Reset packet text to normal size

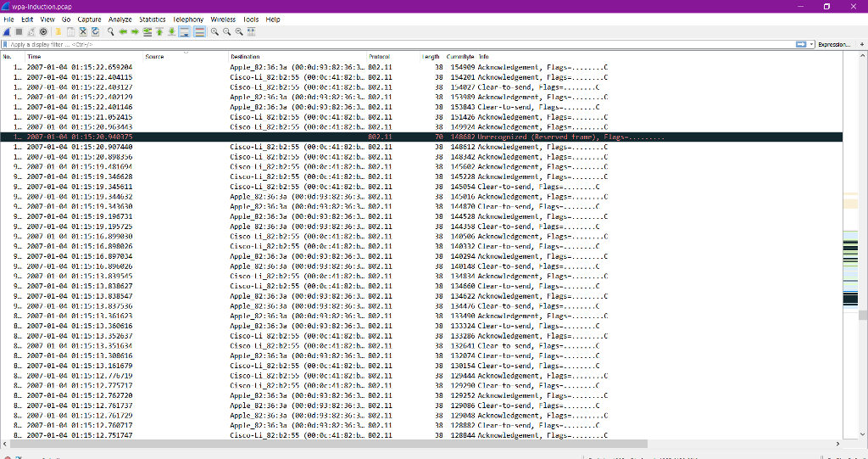(239, 32)
